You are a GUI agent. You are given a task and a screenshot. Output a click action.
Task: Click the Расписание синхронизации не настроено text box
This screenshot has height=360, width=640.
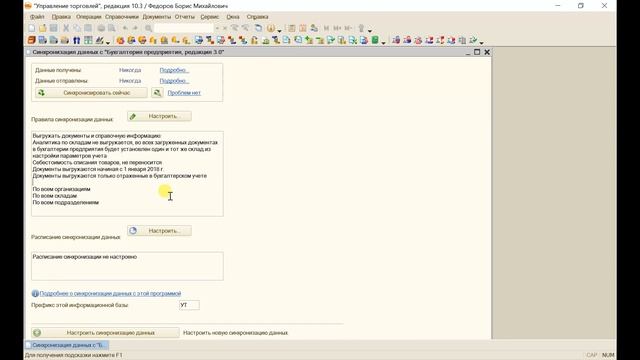(127, 266)
